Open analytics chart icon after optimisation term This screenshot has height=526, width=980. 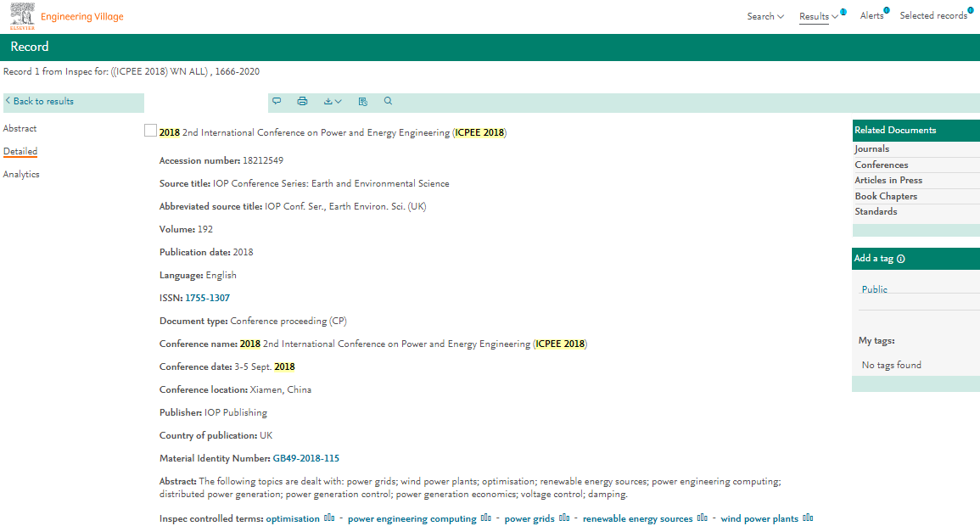pyautogui.click(x=329, y=518)
